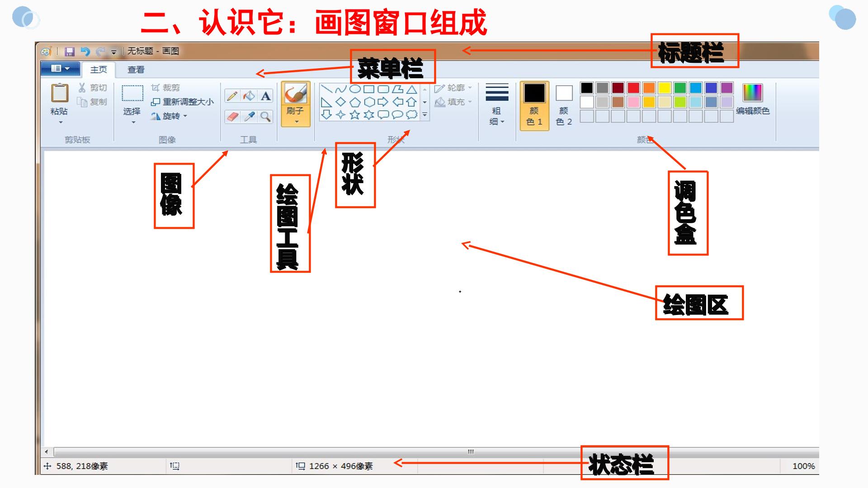Open the 粗细 line thickness dropdown
This screenshot has width=868, height=488.
(497, 104)
